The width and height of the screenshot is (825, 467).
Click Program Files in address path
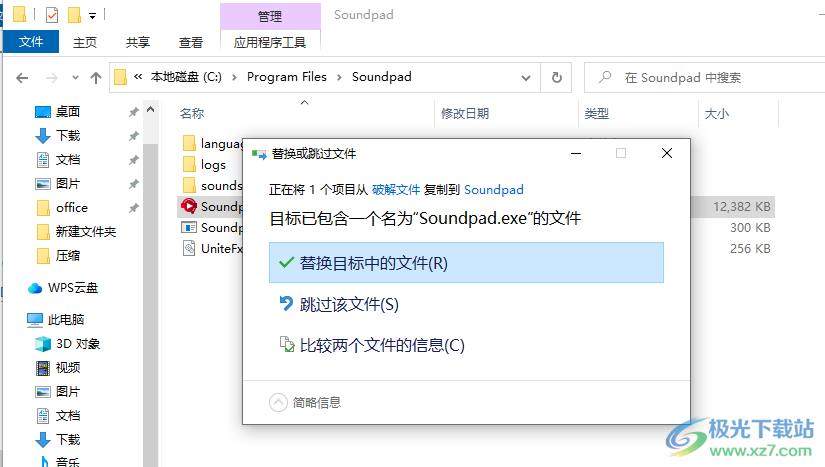point(287,77)
